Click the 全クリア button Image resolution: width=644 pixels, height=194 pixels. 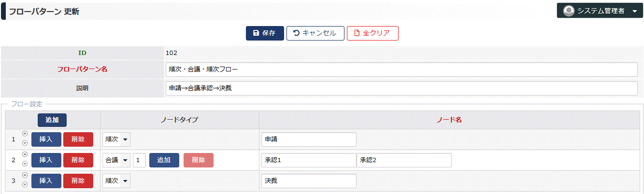click(x=372, y=33)
